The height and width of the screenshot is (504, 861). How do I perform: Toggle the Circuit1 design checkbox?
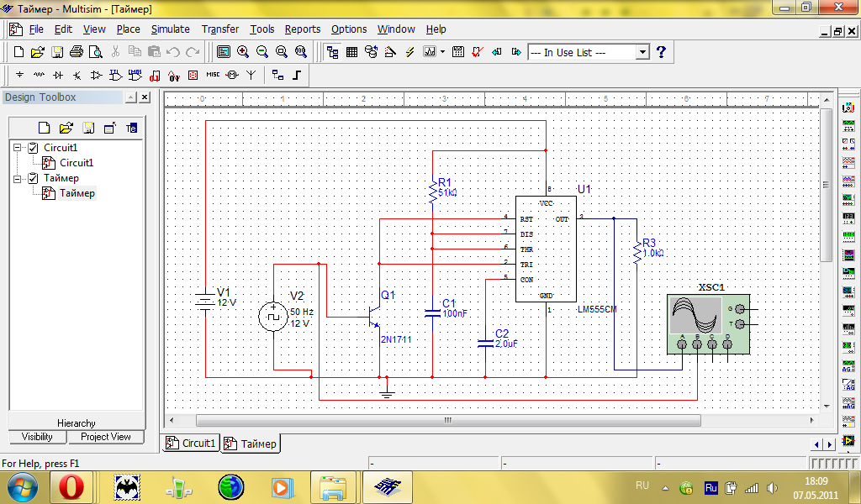pos(34,148)
